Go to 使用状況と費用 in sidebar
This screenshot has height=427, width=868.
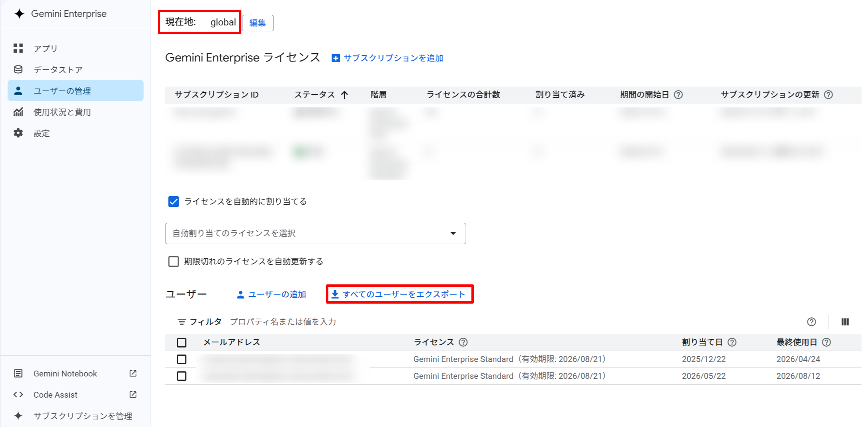click(76, 112)
